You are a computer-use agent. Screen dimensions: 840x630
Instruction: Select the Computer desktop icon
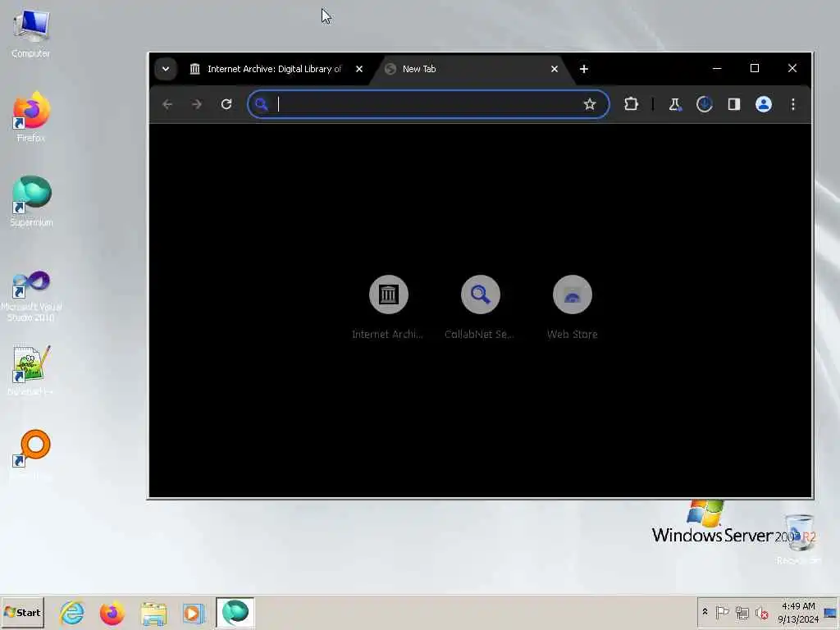pyautogui.click(x=31, y=33)
